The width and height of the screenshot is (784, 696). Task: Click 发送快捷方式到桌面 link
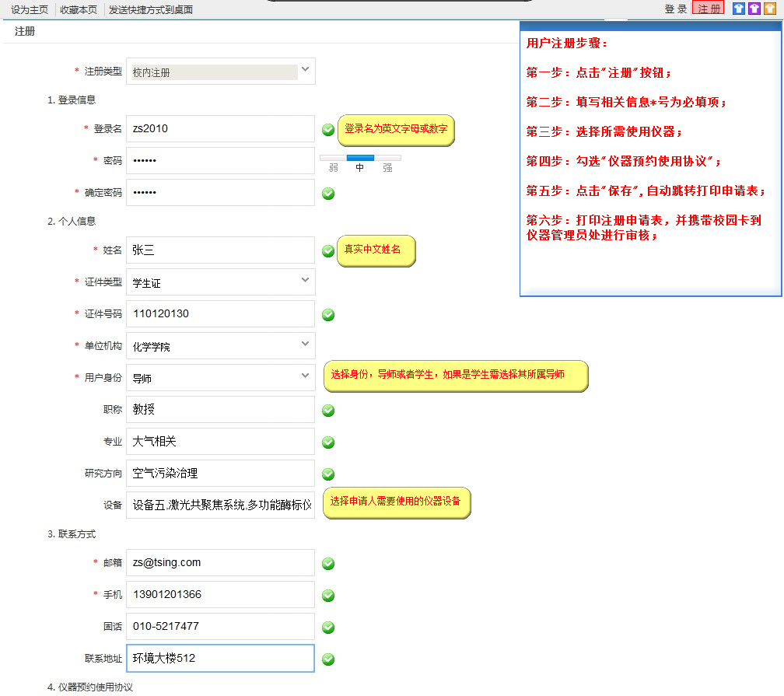point(151,9)
